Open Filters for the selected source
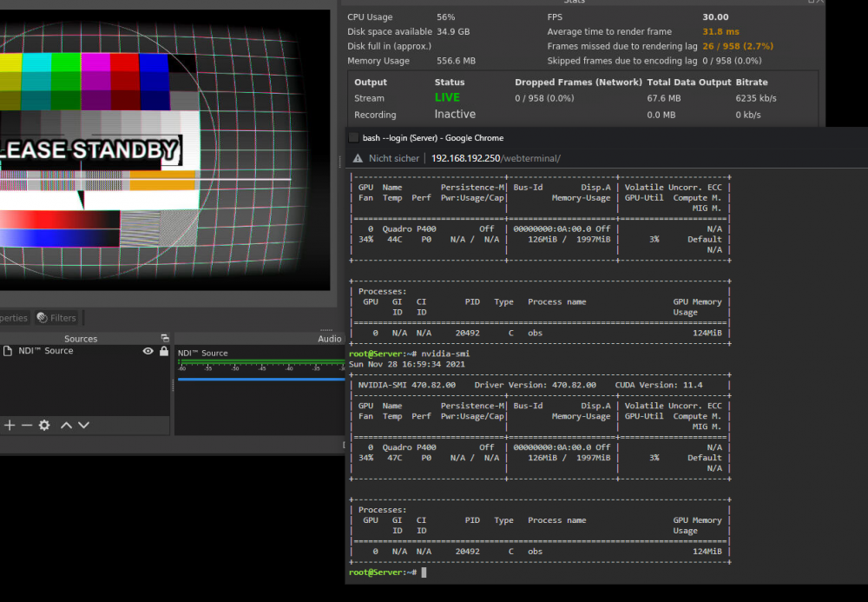 tap(56, 318)
